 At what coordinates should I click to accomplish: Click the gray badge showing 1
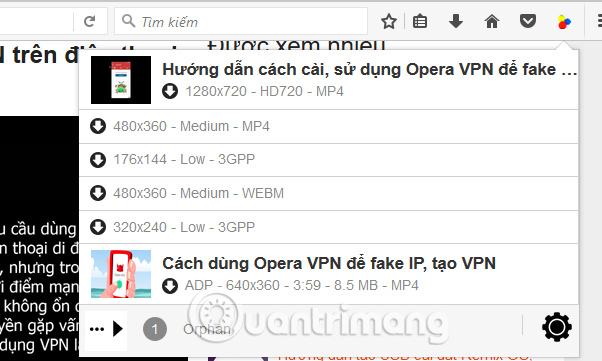point(155,329)
